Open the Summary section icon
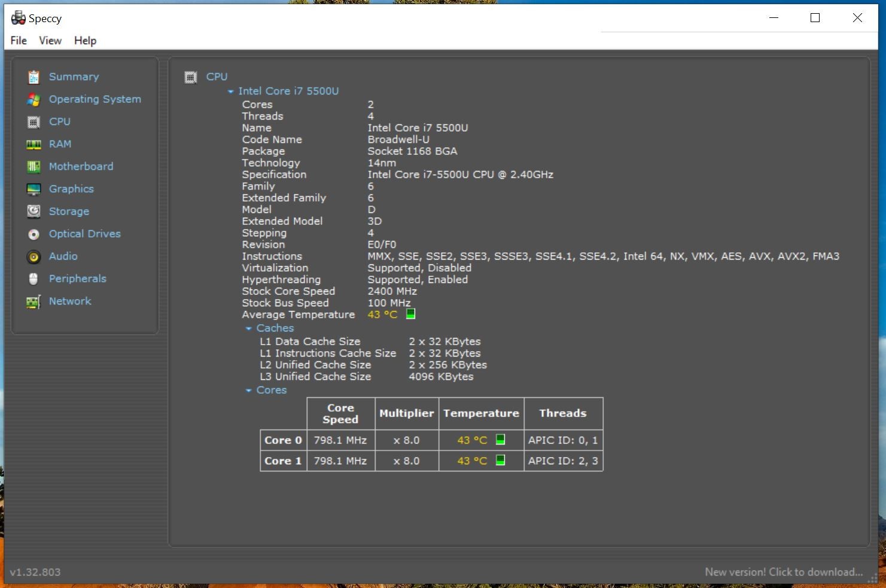This screenshot has width=886, height=588. pyautogui.click(x=34, y=77)
